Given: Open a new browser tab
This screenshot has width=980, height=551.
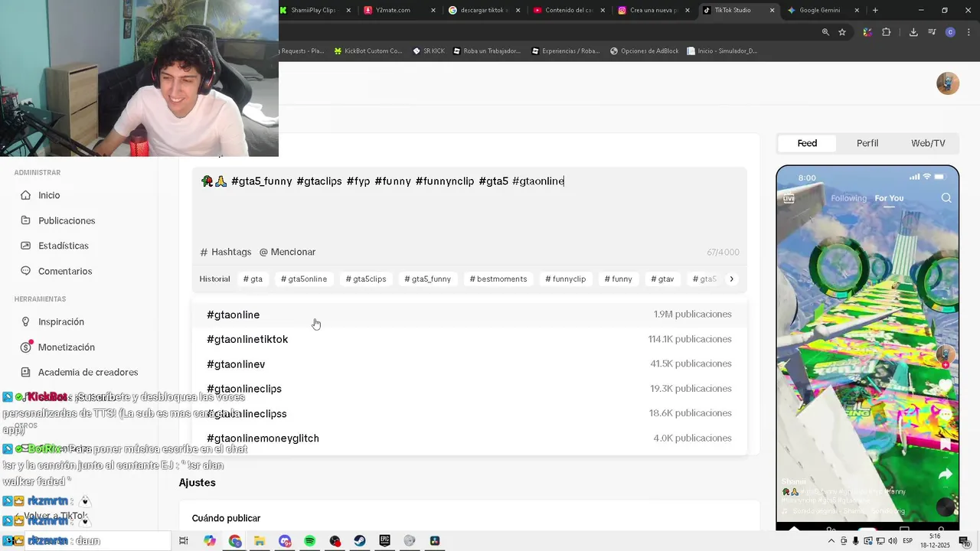Looking at the screenshot, I should (x=875, y=10).
